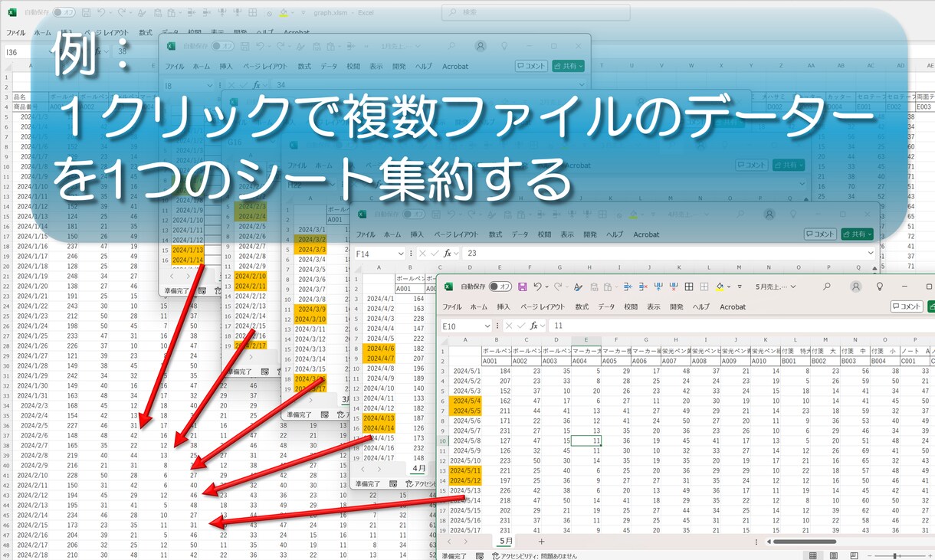Click zoom slider in 5月売上 status bar
Viewport: 935px width, 560px height.
click(x=894, y=555)
